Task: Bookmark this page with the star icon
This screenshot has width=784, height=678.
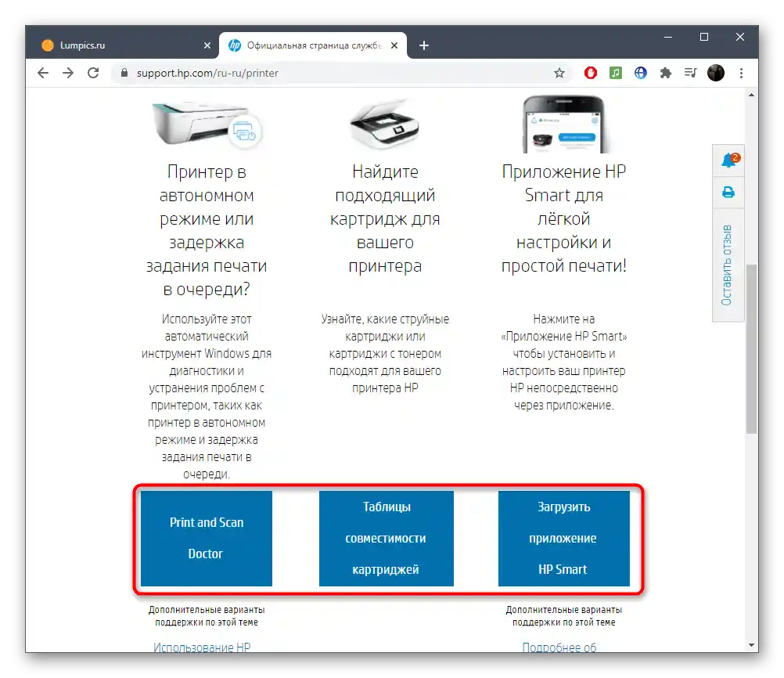Action: coord(559,73)
